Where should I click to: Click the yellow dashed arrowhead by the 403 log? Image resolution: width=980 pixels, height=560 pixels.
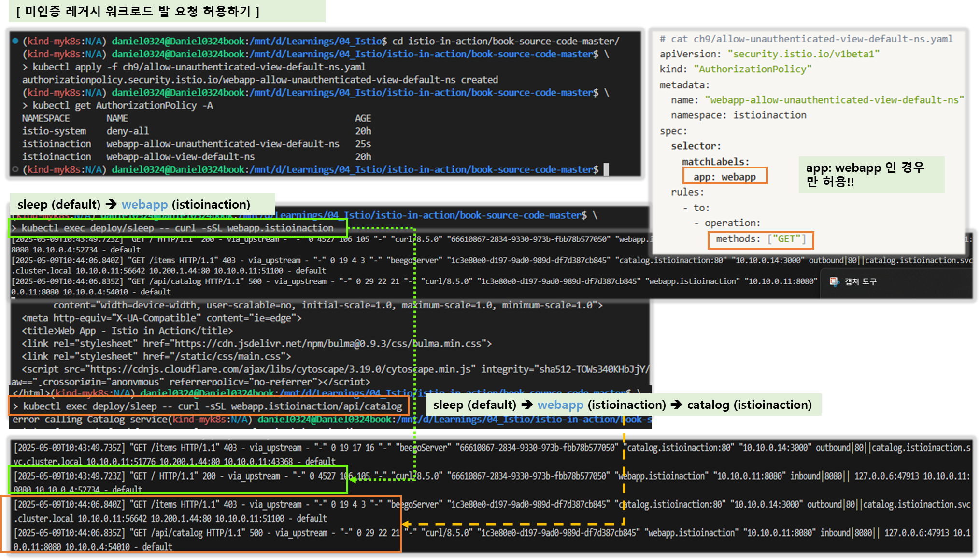[x=406, y=524]
